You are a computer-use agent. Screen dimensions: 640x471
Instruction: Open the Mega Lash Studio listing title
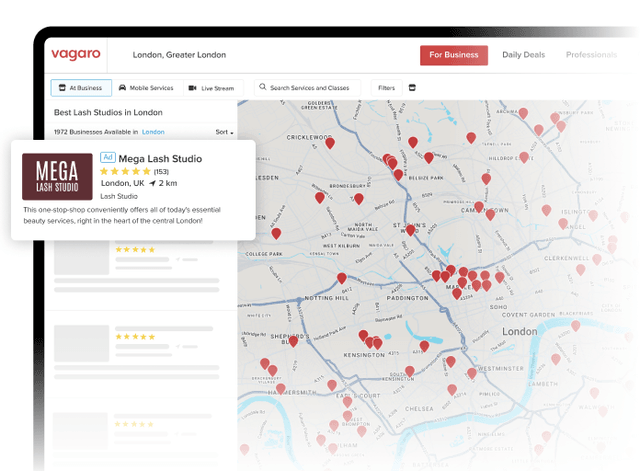pyautogui.click(x=160, y=158)
